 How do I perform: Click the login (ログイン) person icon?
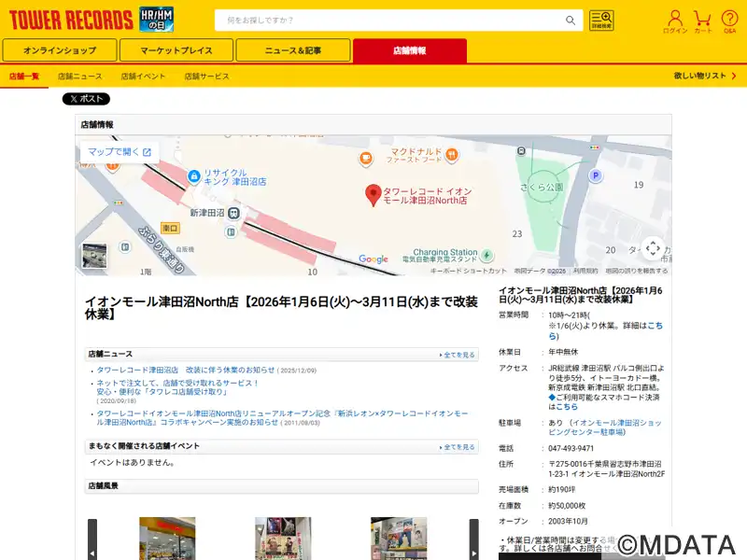675,21
